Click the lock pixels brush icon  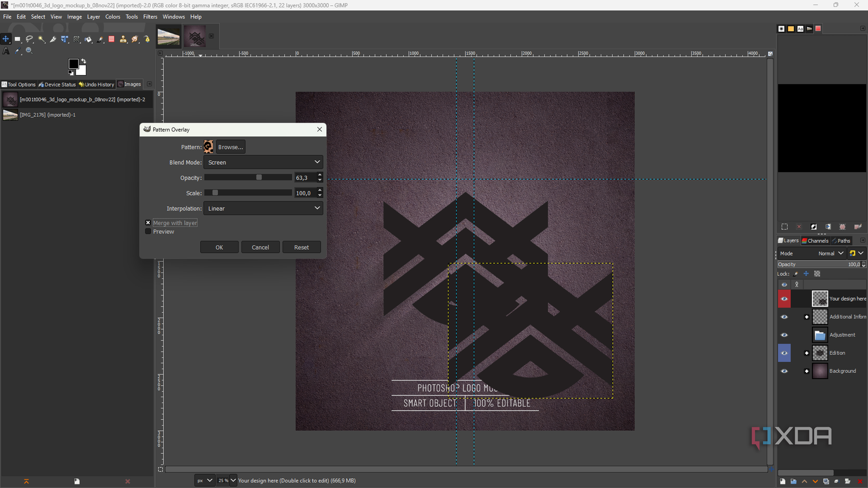(x=796, y=274)
